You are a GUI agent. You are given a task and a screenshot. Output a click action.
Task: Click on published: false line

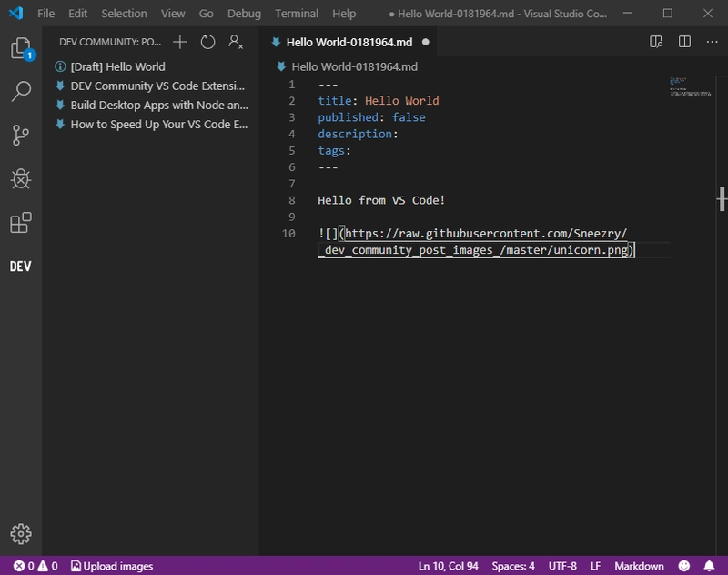click(371, 117)
